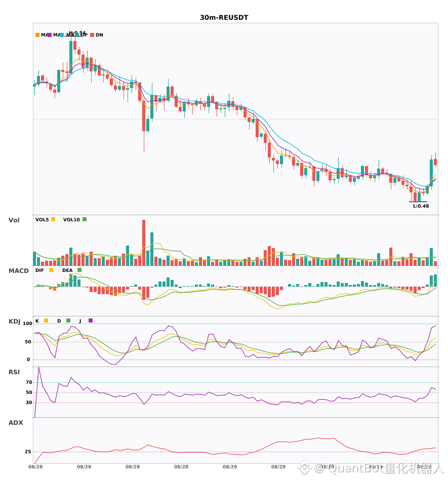
Task: Click the orange MA legend swatch
Action: [37, 35]
